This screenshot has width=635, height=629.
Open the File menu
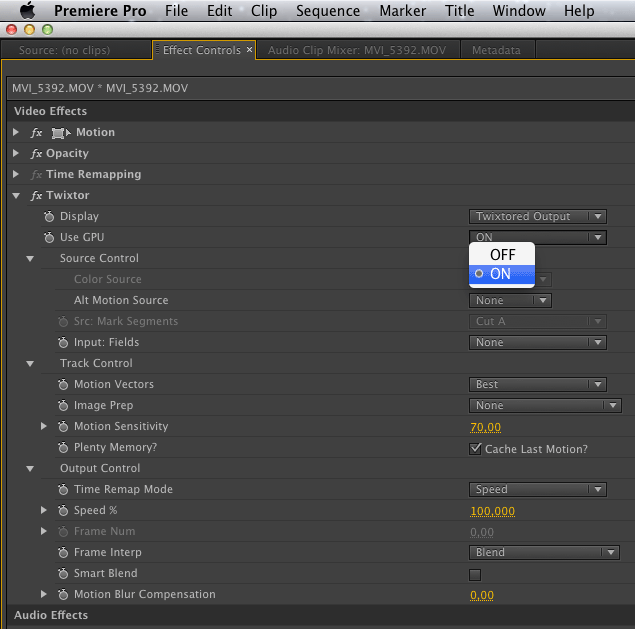point(176,11)
